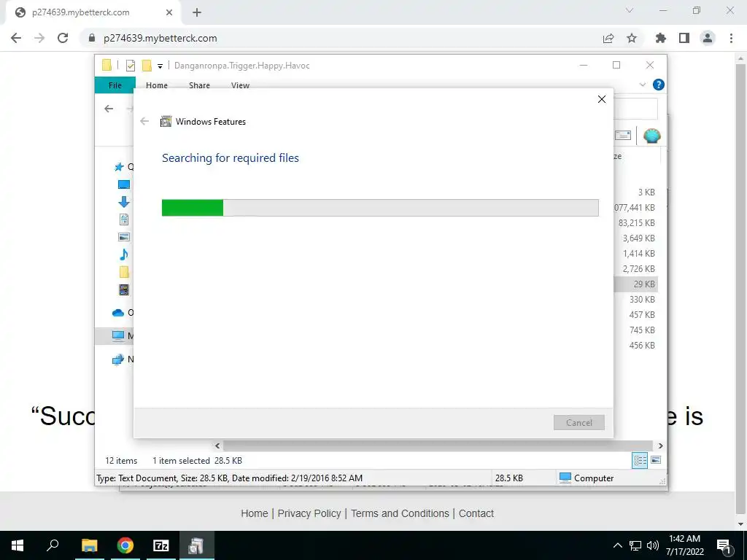Toggle Chrome side panel icon
Screen dimensions: 747x560
(684, 38)
